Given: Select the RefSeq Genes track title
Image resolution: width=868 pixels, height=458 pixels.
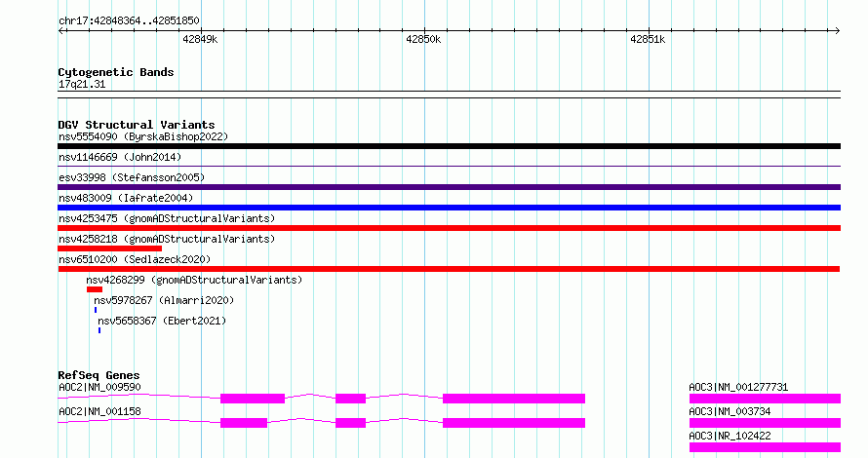Looking at the screenshot, I should point(99,375).
